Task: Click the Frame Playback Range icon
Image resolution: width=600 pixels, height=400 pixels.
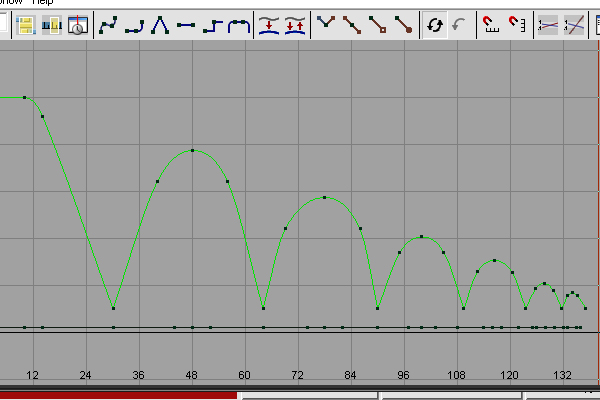Action: pyautogui.click(x=52, y=25)
